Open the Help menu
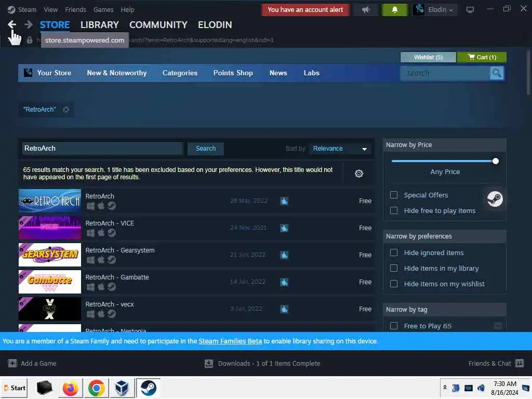The width and height of the screenshot is (532, 399). click(127, 10)
